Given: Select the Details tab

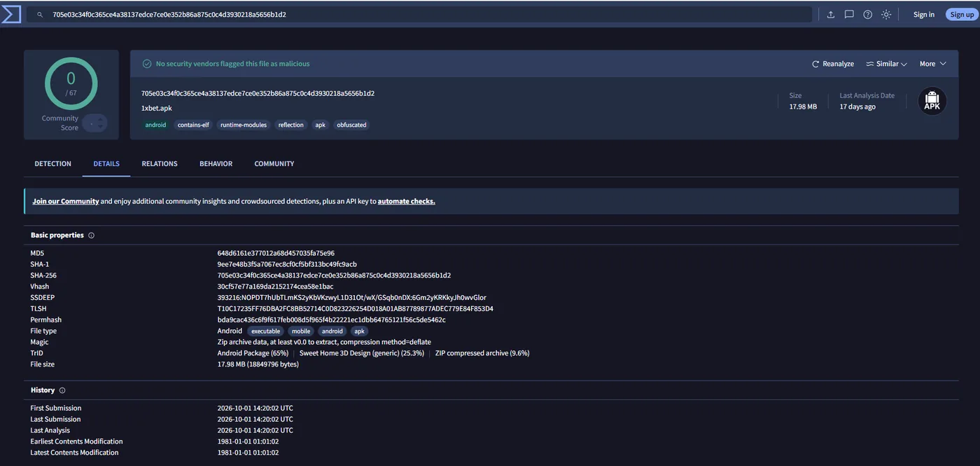Looking at the screenshot, I should tap(106, 164).
